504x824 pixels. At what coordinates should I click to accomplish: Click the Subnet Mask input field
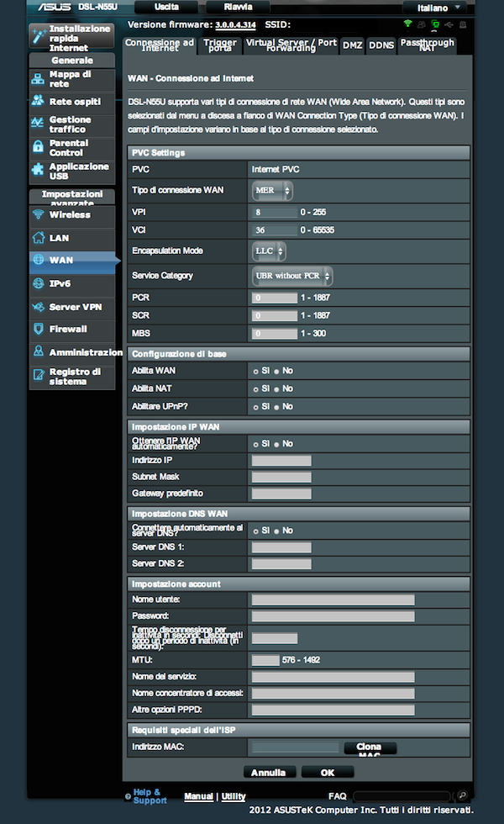[281, 478]
